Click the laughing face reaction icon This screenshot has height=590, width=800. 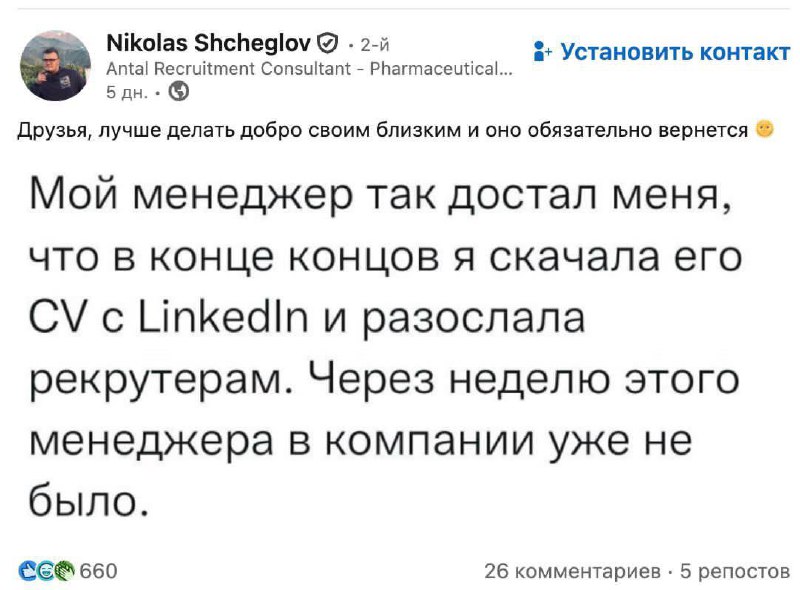tap(46, 571)
